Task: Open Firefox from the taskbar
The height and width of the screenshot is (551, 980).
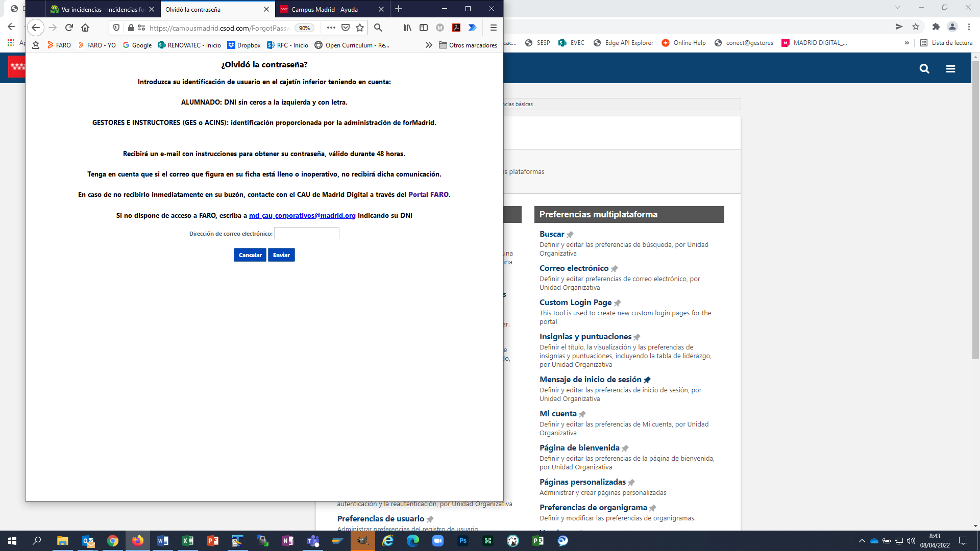Action: tap(138, 541)
